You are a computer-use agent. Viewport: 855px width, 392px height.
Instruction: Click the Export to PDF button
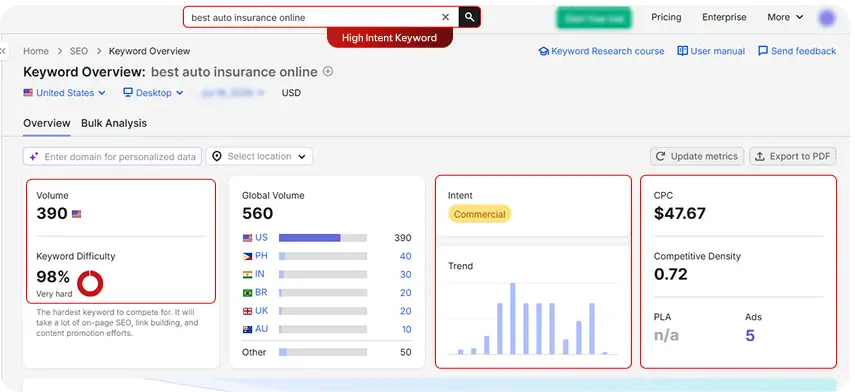click(793, 156)
